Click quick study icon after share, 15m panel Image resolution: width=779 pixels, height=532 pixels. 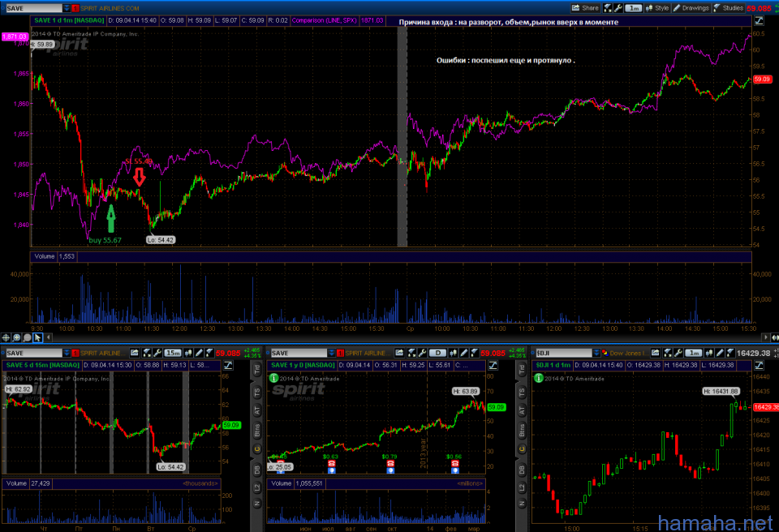pos(147,353)
